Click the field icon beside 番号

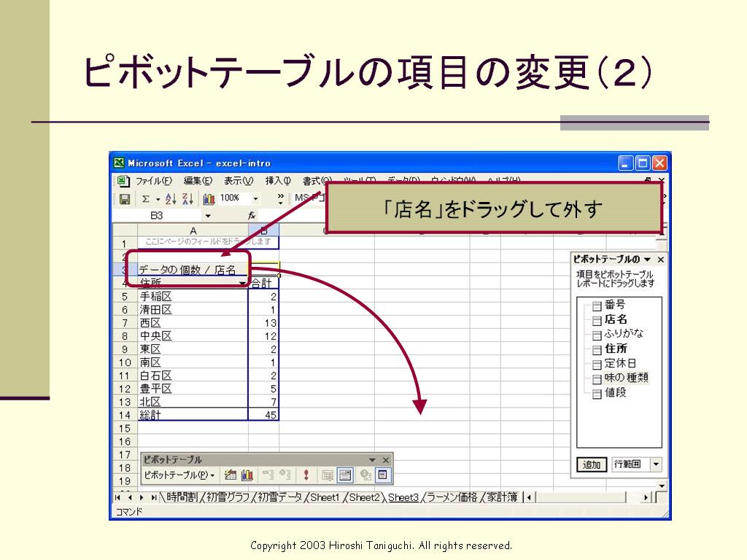[597, 306]
